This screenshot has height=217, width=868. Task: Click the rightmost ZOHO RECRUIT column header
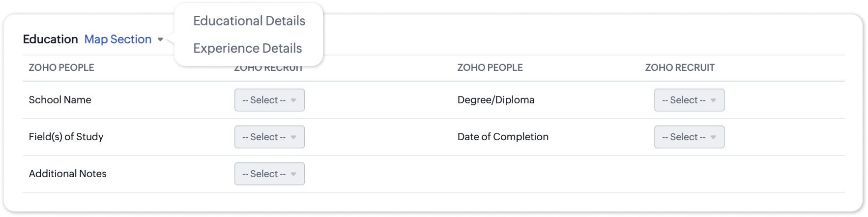point(679,67)
